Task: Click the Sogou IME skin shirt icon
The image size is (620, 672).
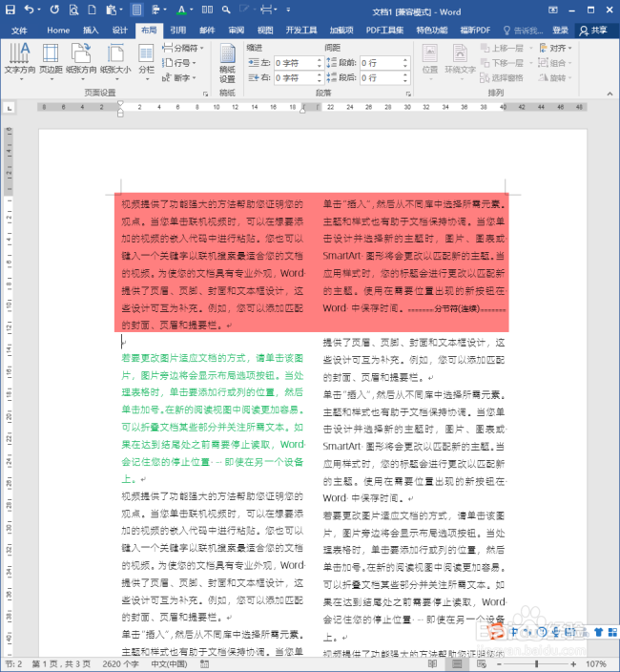Action: pos(599,632)
